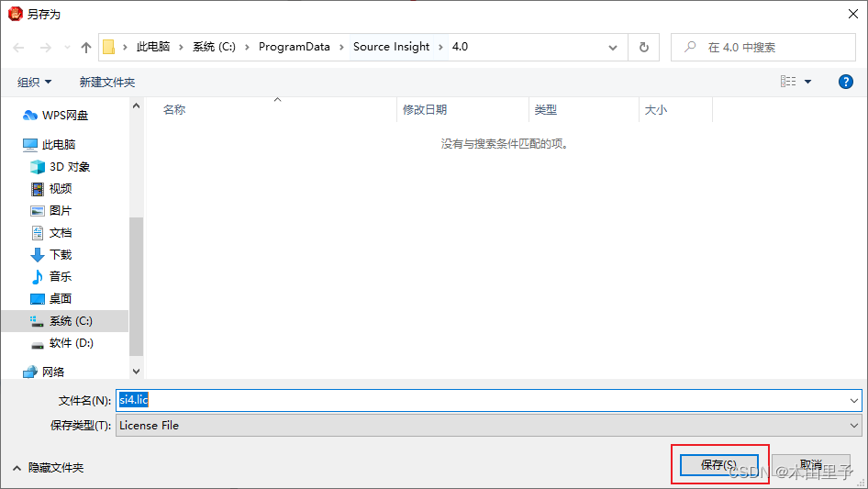This screenshot has height=489, width=868.
Task: Refresh the current folder view
Action: 644,48
